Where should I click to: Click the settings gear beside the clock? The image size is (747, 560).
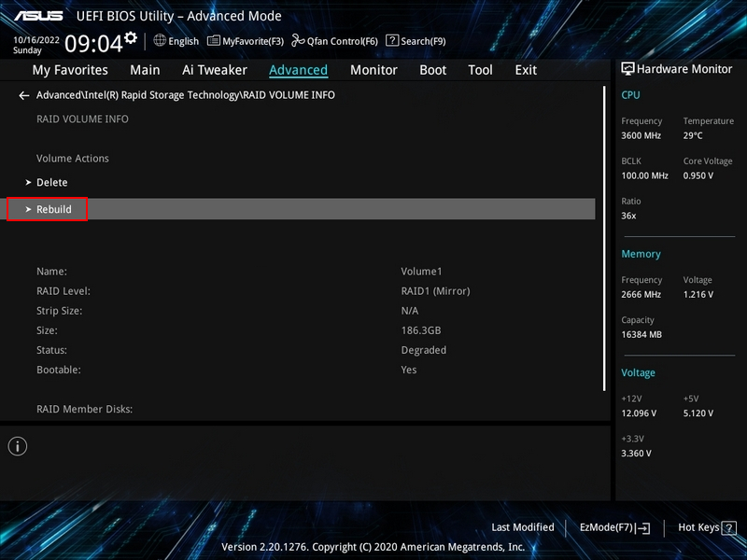pyautogui.click(x=131, y=37)
